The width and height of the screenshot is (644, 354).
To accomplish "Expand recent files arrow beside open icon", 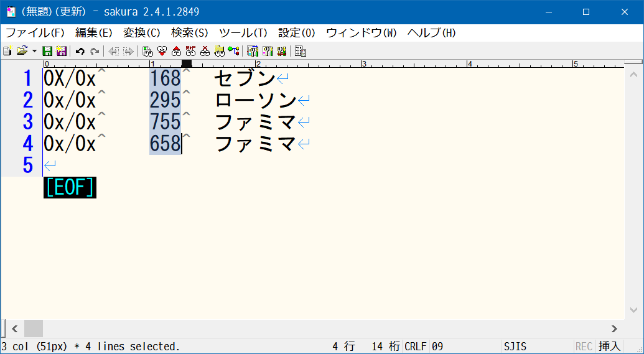I will click(x=34, y=52).
